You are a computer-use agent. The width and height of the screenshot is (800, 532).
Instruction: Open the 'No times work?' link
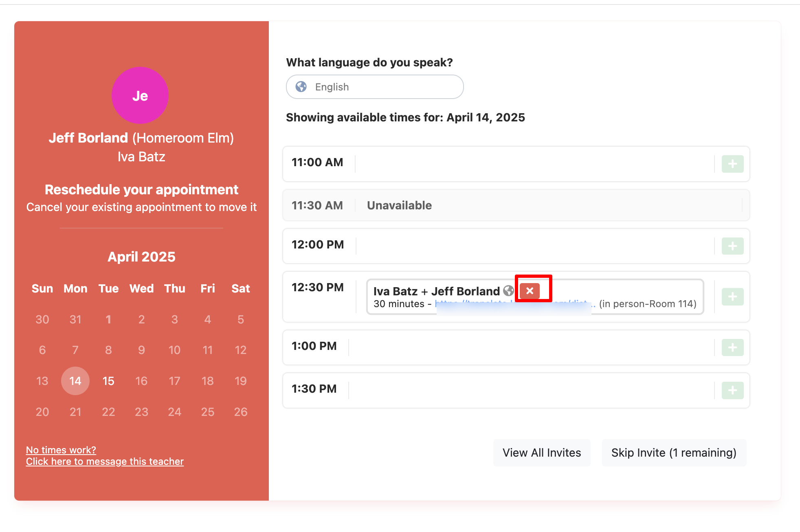pyautogui.click(x=60, y=449)
